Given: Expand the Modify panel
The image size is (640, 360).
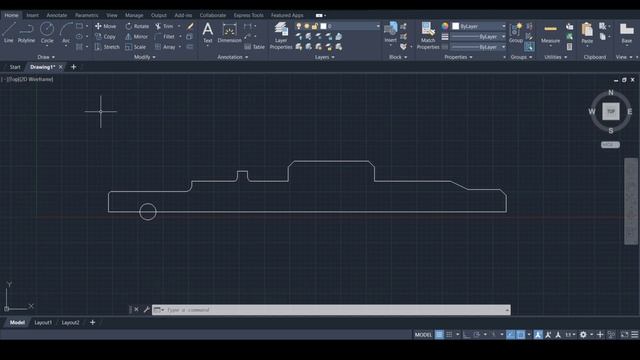Looking at the screenshot, I should [144, 57].
